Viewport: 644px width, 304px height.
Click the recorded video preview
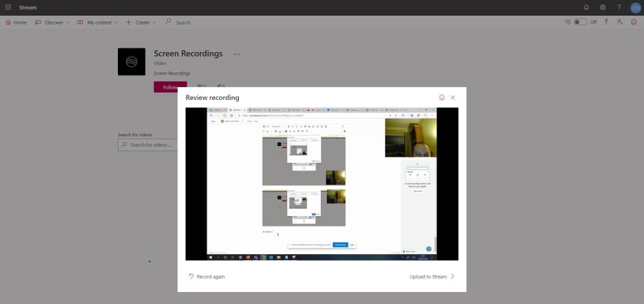tap(322, 184)
